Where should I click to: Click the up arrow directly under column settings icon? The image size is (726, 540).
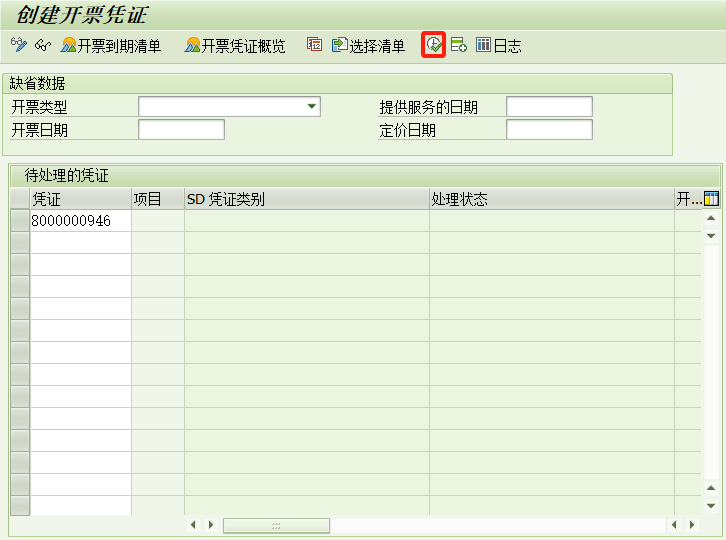[711, 218]
